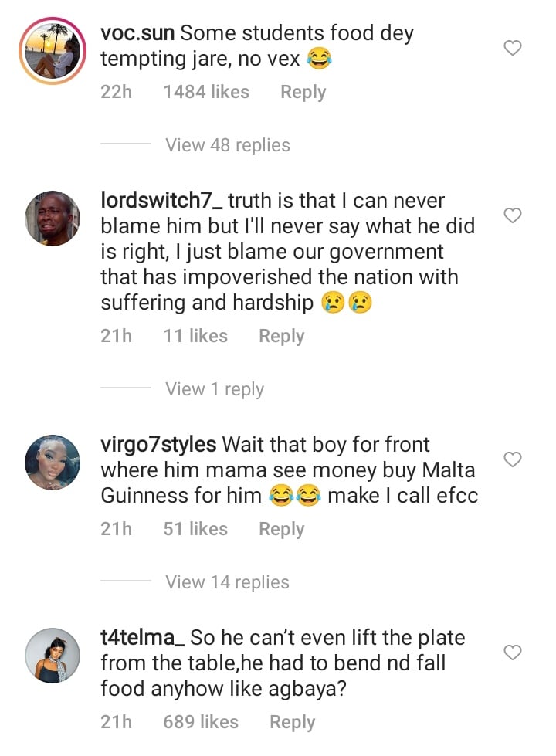556x756 pixels.
Task: Visit virgo7styles username link
Action: click(x=159, y=445)
